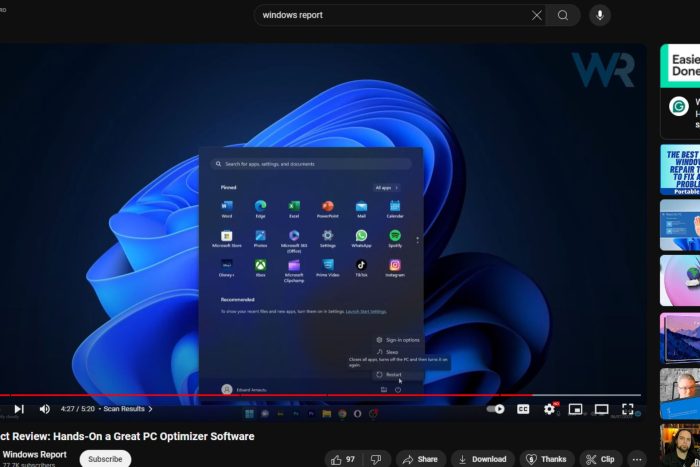Expand the 'Scan Results' chapter chevron
Viewport: 700px width, 467px height.
pos(150,409)
